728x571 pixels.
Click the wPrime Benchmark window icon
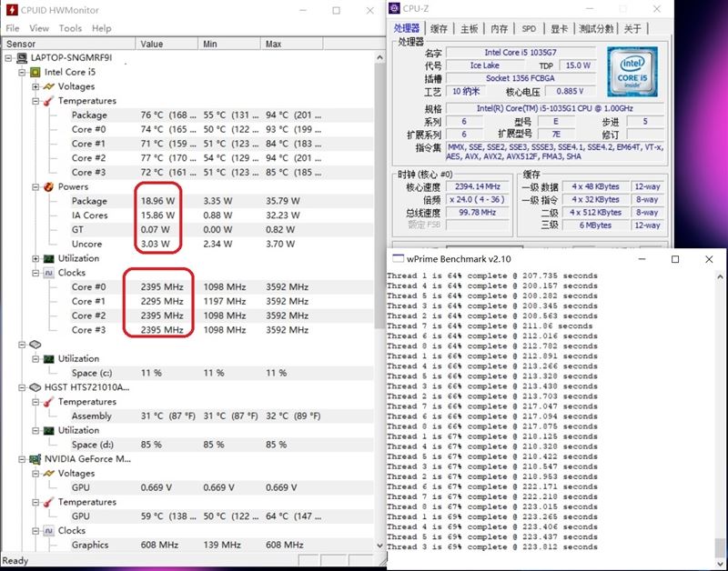coord(398,258)
